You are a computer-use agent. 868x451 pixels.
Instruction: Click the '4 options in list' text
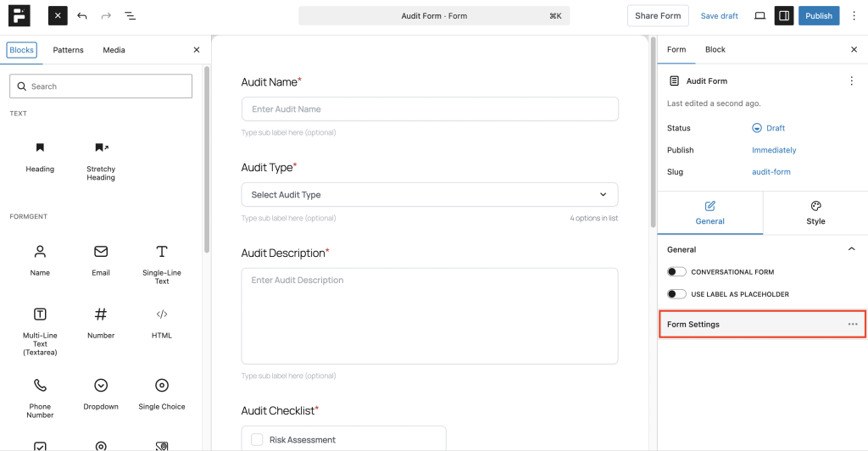594,218
